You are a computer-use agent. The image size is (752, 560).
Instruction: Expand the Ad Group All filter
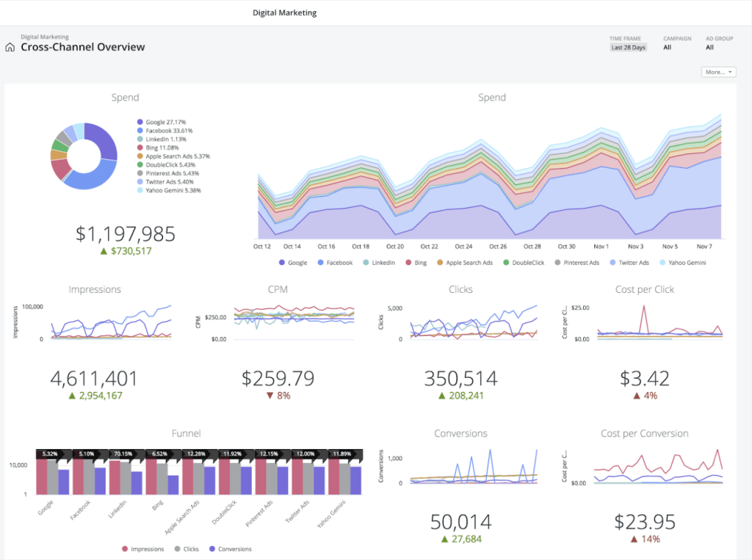coord(709,48)
